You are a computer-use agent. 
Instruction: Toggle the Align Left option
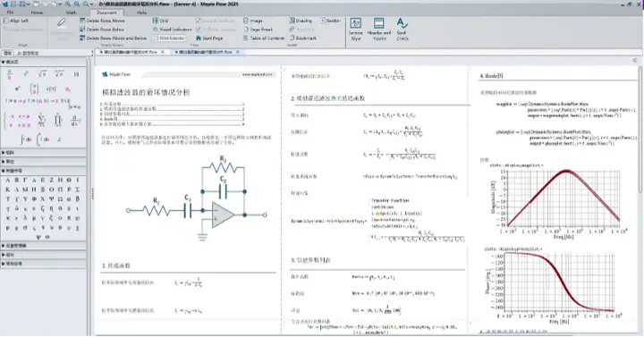point(16,21)
